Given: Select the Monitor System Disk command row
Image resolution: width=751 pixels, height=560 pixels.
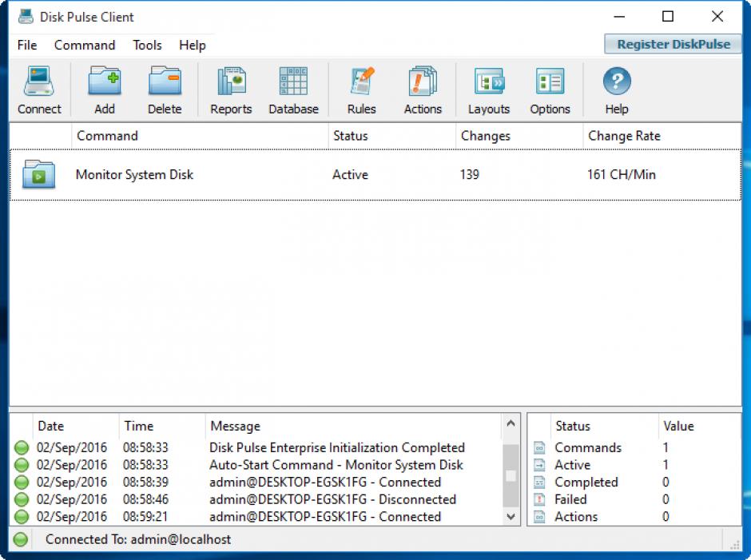Looking at the screenshot, I should [x=375, y=175].
